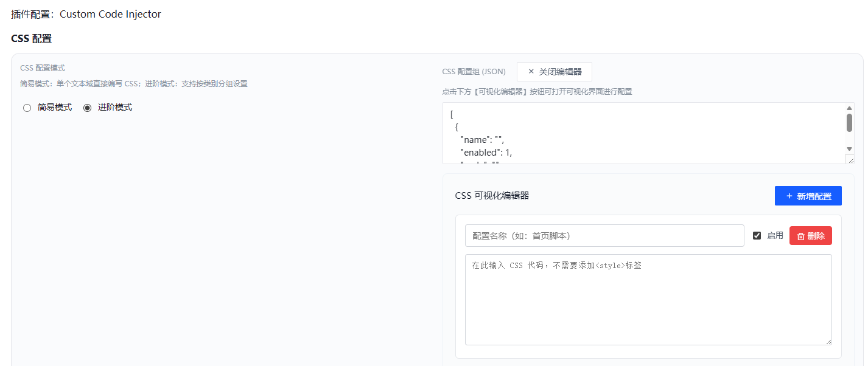The image size is (868, 366).
Task: Click the JSON textarea scrollbar thumb
Action: 849,123
